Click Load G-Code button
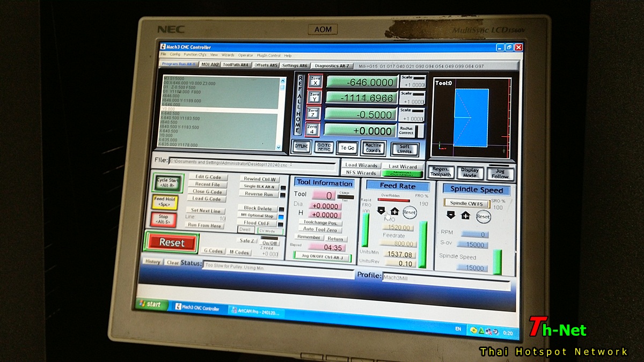 [x=206, y=199]
